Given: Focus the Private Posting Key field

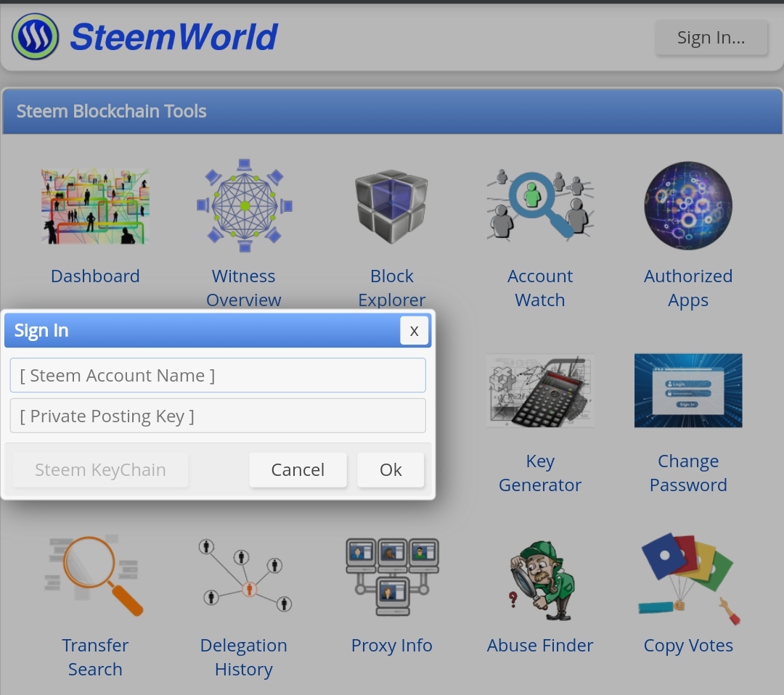Looking at the screenshot, I should [x=218, y=416].
